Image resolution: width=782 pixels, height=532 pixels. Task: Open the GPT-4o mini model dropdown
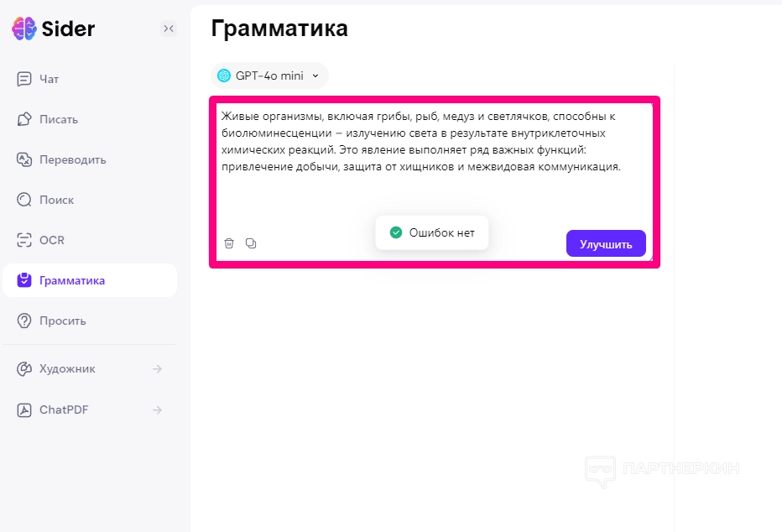269,76
